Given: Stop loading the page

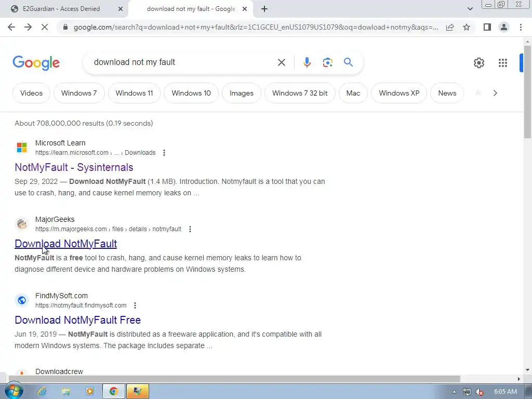Looking at the screenshot, I should click(x=45, y=27).
